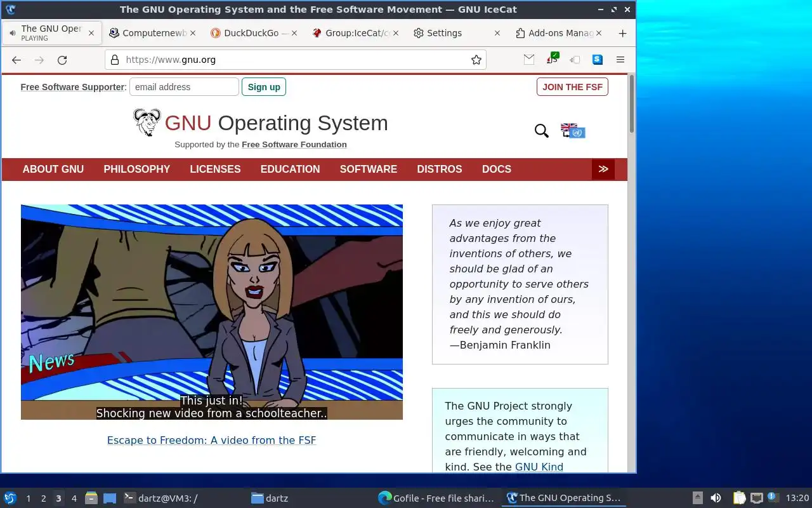
Task: Open the DISTROS menu
Action: pos(440,169)
